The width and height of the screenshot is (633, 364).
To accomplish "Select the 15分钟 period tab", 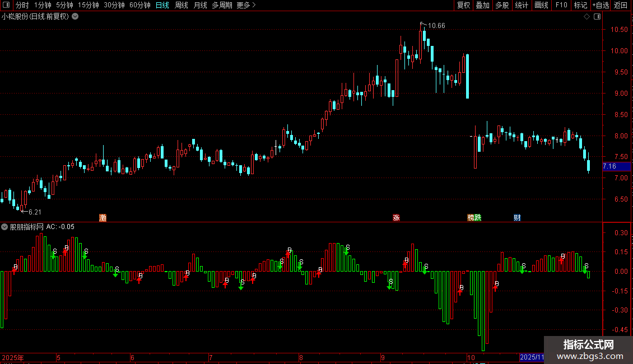I will pyautogui.click(x=89, y=5).
